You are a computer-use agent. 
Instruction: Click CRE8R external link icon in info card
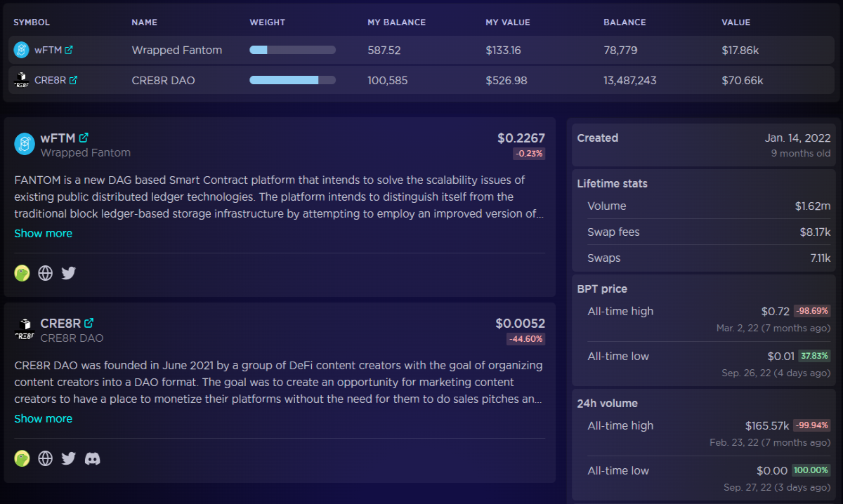point(89,323)
